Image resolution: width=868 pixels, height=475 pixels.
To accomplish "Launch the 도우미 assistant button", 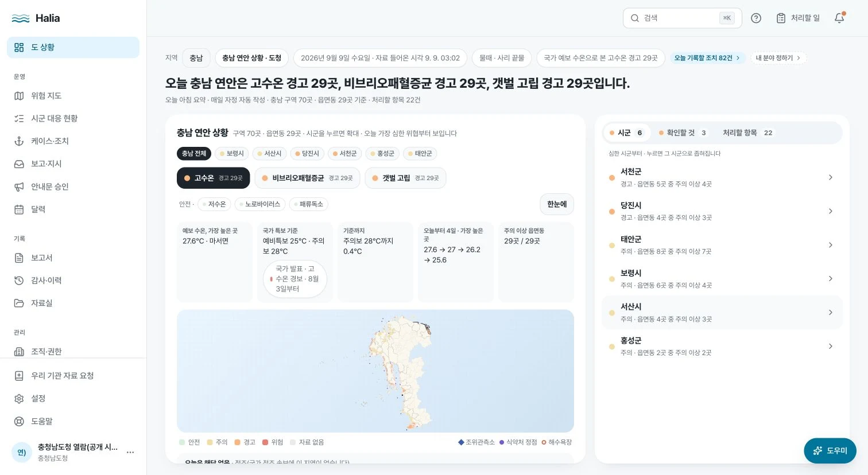I will coord(830,450).
